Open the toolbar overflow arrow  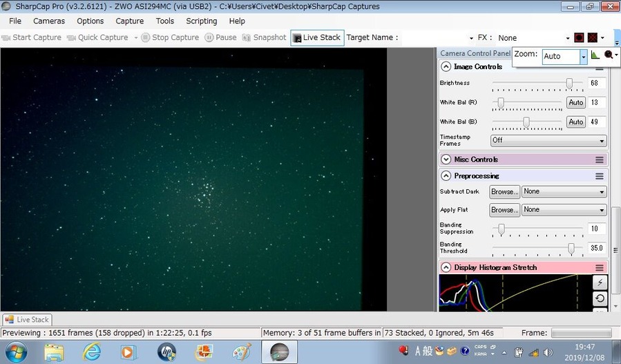[x=617, y=42]
